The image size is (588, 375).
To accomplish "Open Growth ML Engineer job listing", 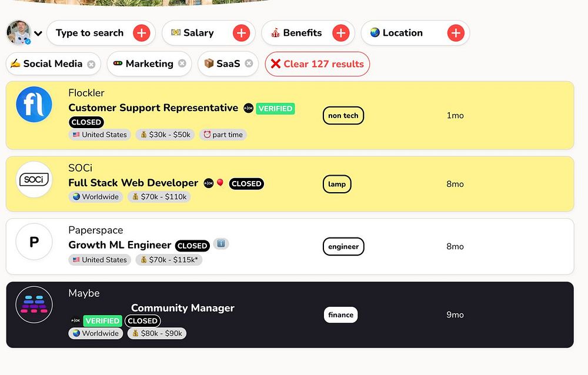I will 119,245.
